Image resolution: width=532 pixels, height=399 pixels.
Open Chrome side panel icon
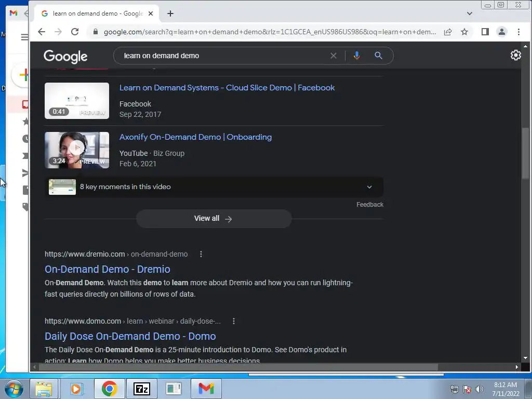pos(485,32)
